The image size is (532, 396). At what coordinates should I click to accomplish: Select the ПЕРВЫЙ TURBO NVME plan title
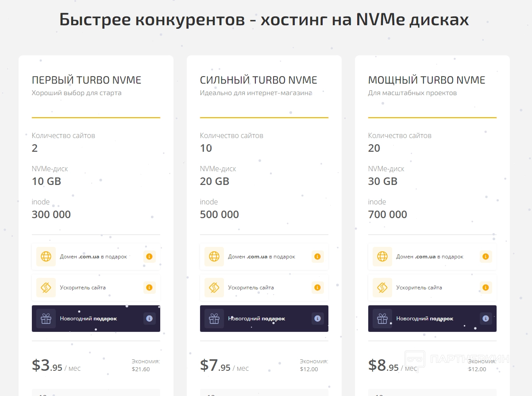click(x=87, y=80)
